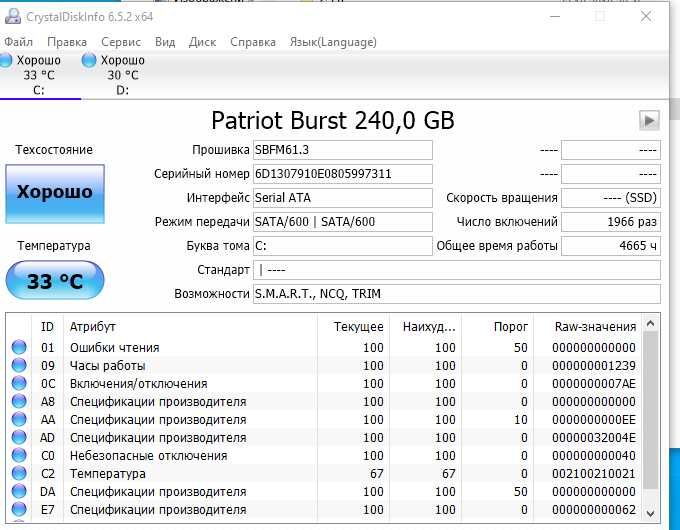Image resolution: width=680 pixels, height=530 pixels.
Task: Click the attribute list vertical scrollbar thumb
Action: click(650, 410)
